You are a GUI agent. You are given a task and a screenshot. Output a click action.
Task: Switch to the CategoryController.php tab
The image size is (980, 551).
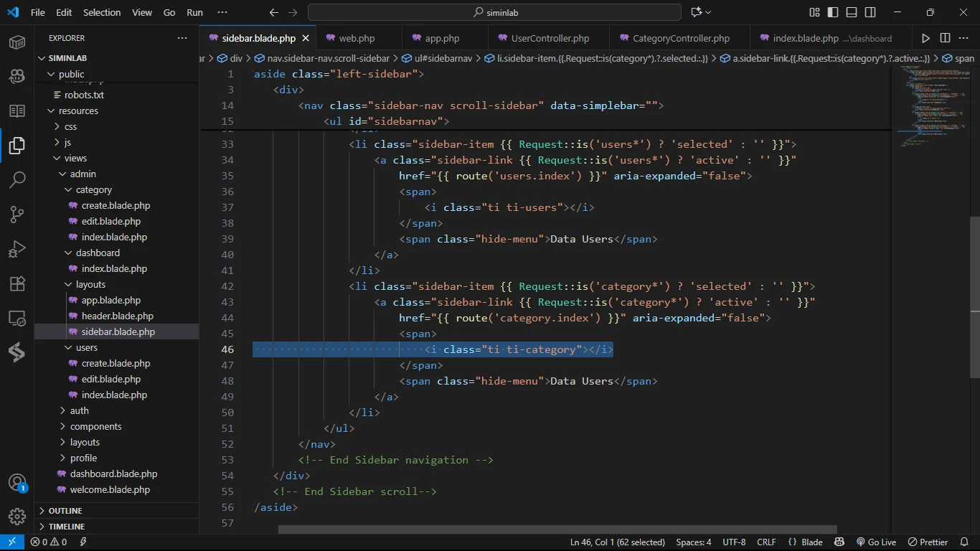click(680, 38)
